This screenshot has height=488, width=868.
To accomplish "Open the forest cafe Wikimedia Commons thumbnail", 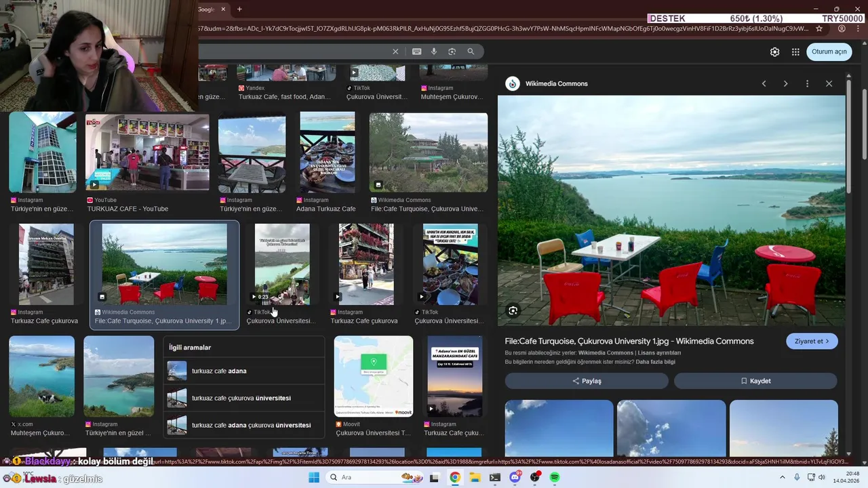I will coord(428,152).
